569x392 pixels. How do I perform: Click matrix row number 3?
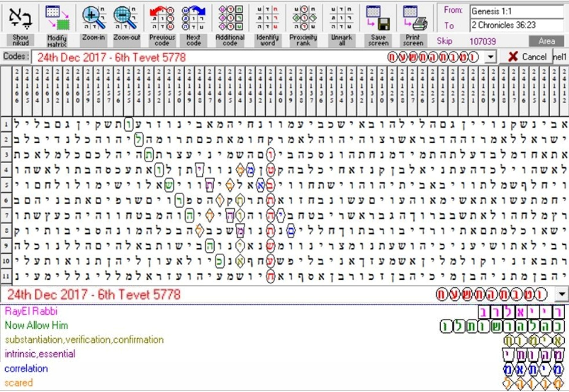(6, 155)
